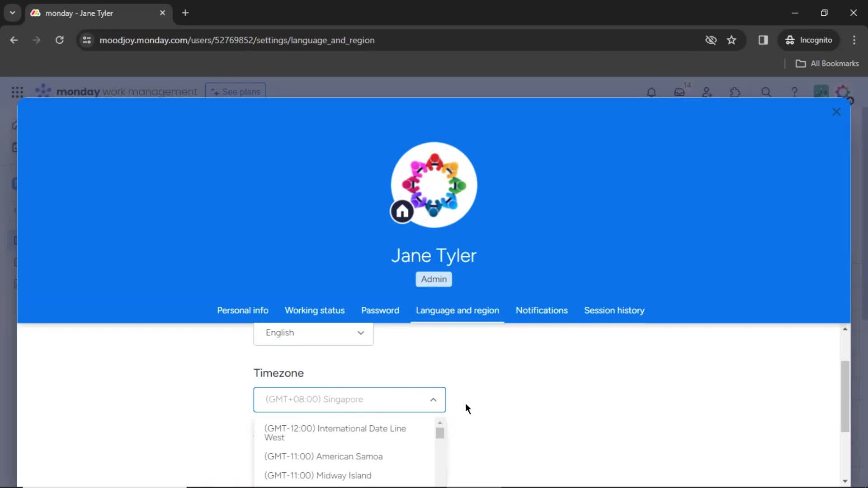This screenshot has width=868, height=488.
Task: Click the inbox/messages icon
Action: click(x=679, y=92)
